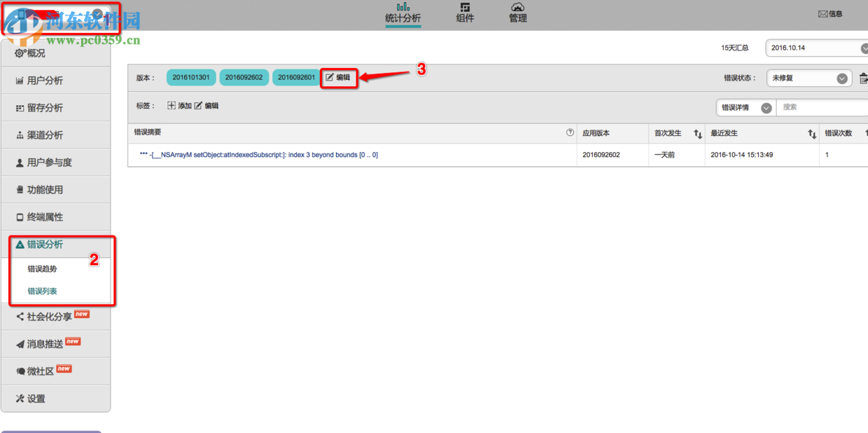Click the 一天前 cell
Viewport: 868px width, 433px height.
(664, 155)
